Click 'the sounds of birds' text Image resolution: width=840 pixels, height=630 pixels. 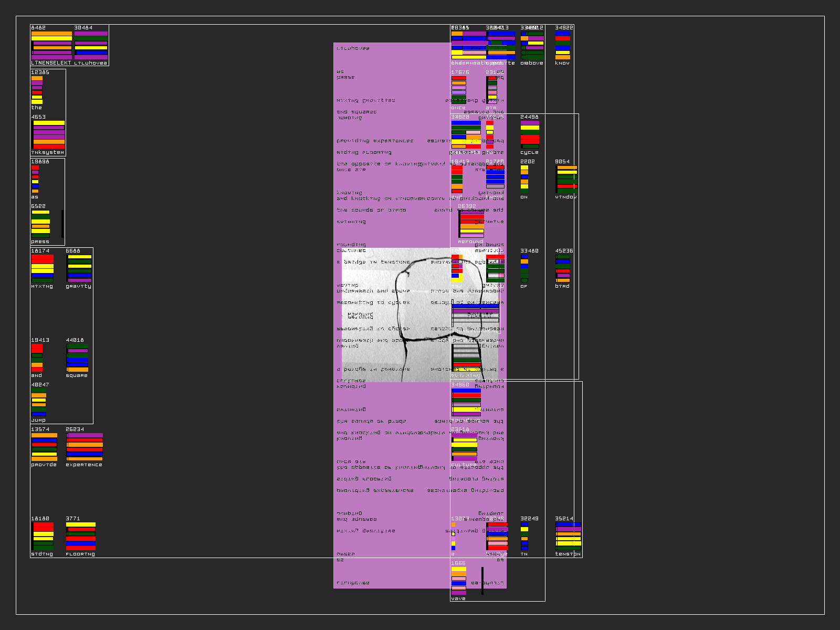point(371,210)
